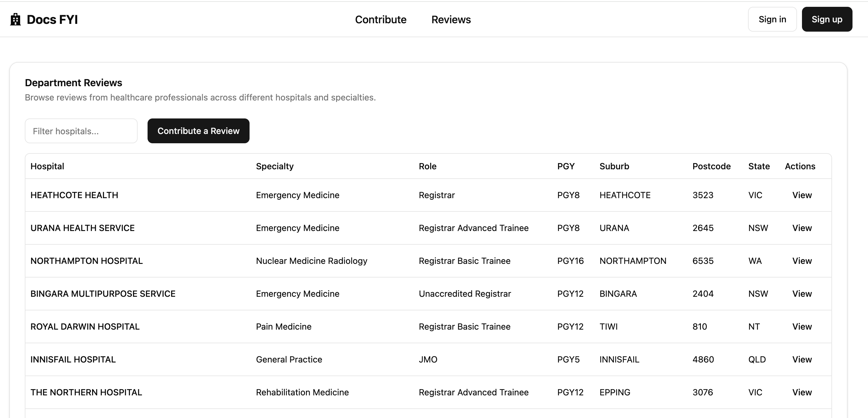View the Innisfail Hospital review
868x418 pixels.
click(x=802, y=359)
